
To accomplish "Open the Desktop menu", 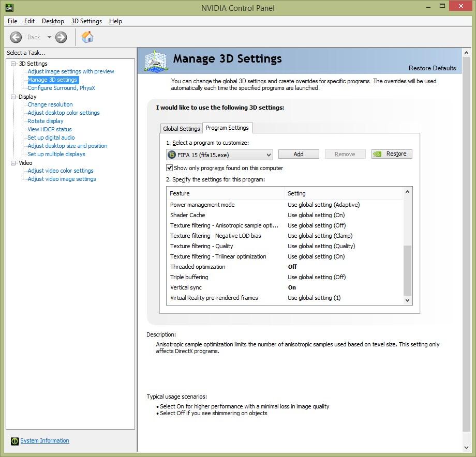I will [53, 21].
